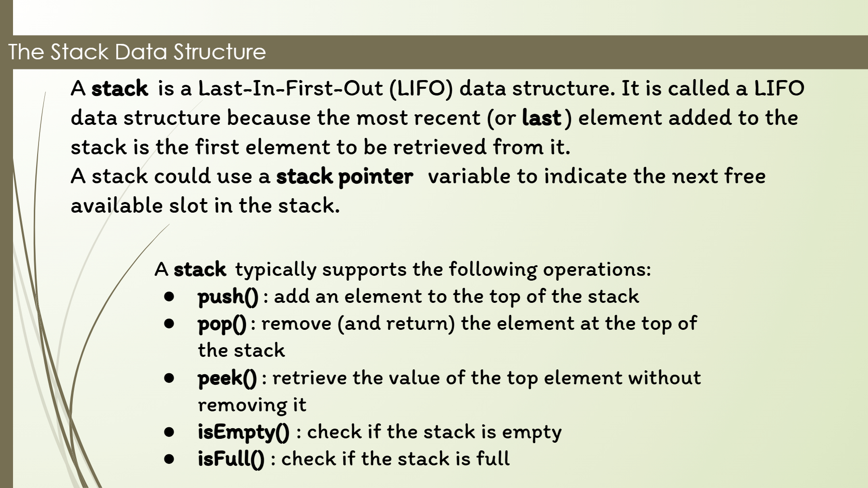The width and height of the screenshot is (868, 488).
Task: Click the bullet point before peek()
Action: [x=169, y=378]
